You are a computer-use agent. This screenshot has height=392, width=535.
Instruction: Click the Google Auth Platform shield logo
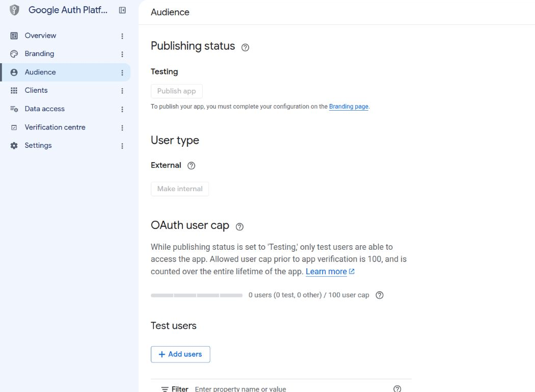(14, 10)
